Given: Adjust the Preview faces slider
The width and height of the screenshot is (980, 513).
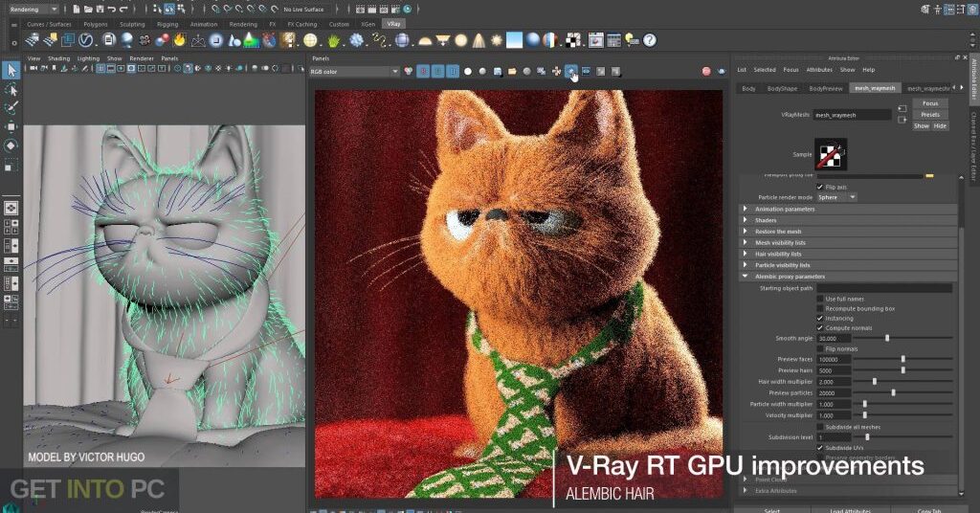Looking at the screenshot, I should point(903,359).
